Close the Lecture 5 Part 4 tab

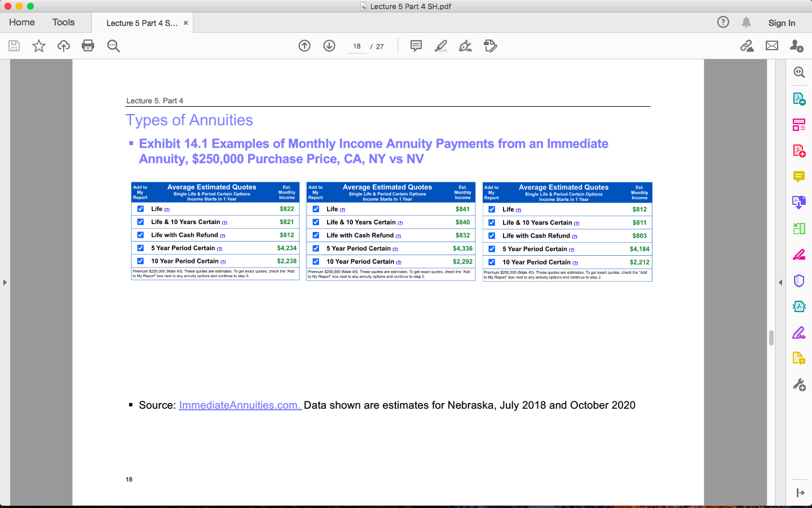pos(186,23)
